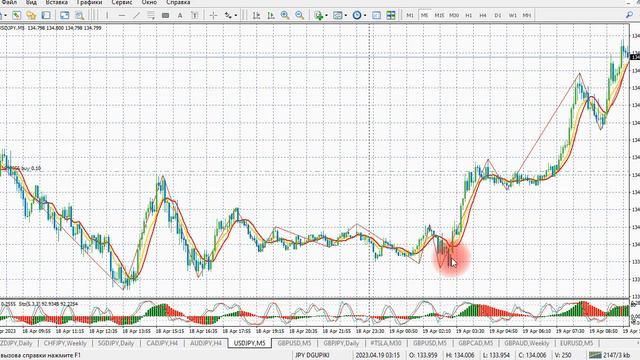Open the Сервис menu

[x=122, y=2]
